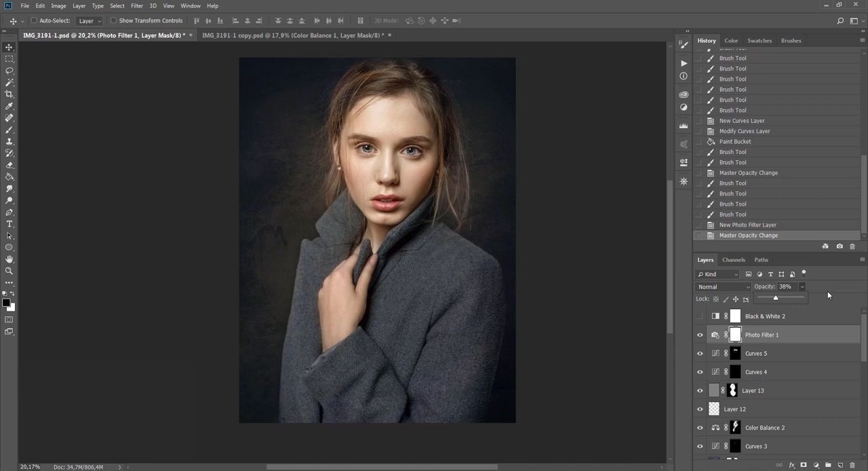Click the Opacity 38% value field

[787, 286]
